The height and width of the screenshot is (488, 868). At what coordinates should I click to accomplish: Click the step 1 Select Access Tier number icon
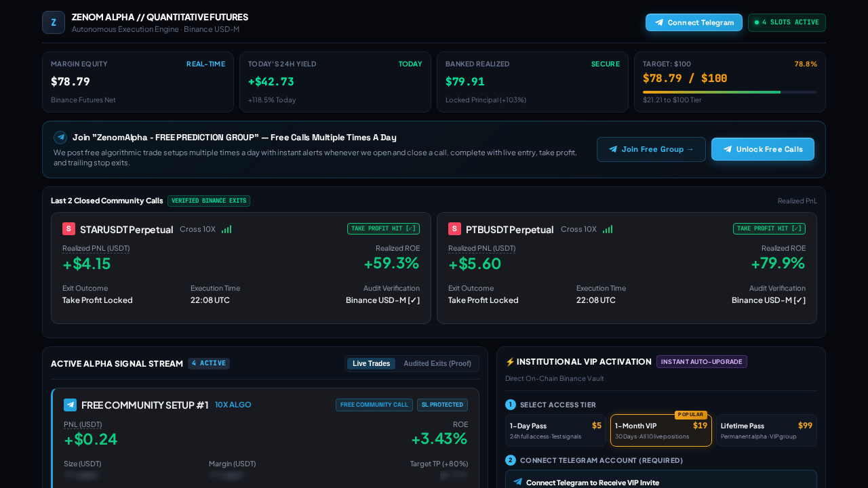point(511,405)
